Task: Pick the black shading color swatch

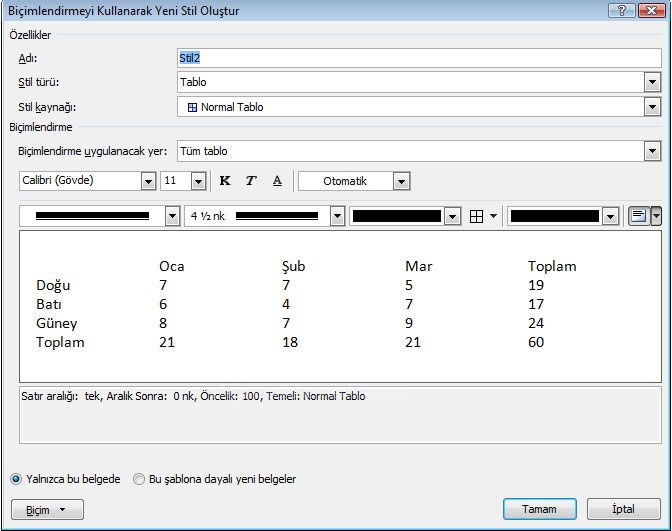Action: (555, 216)
